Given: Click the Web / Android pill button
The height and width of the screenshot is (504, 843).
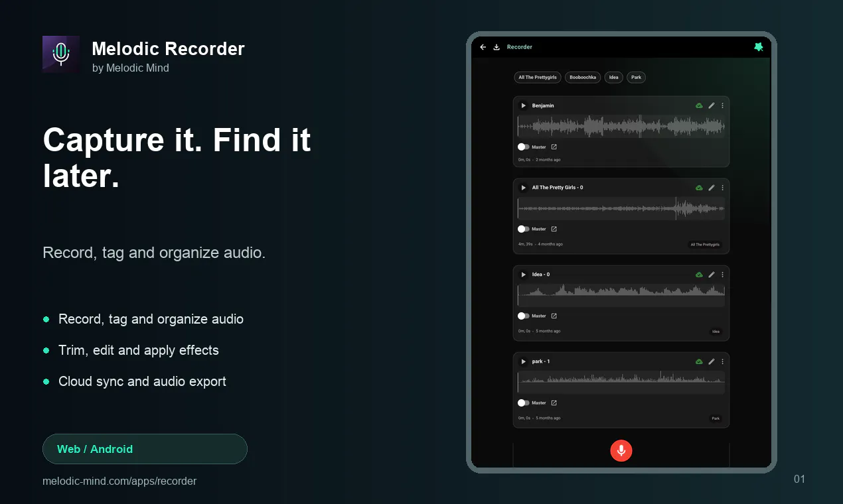Looking at the screenshot, I should point(145,449).
